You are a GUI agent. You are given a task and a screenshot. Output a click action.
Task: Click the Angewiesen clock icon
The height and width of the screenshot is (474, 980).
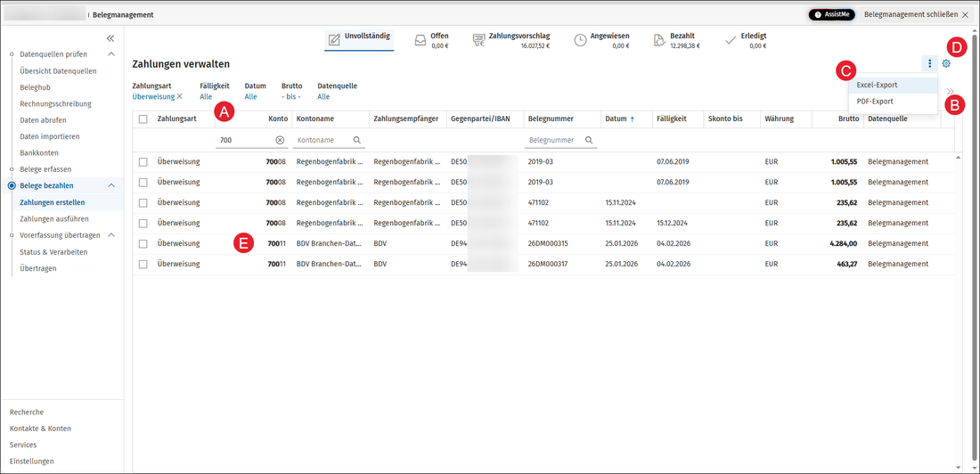click(x=581, y=40)
